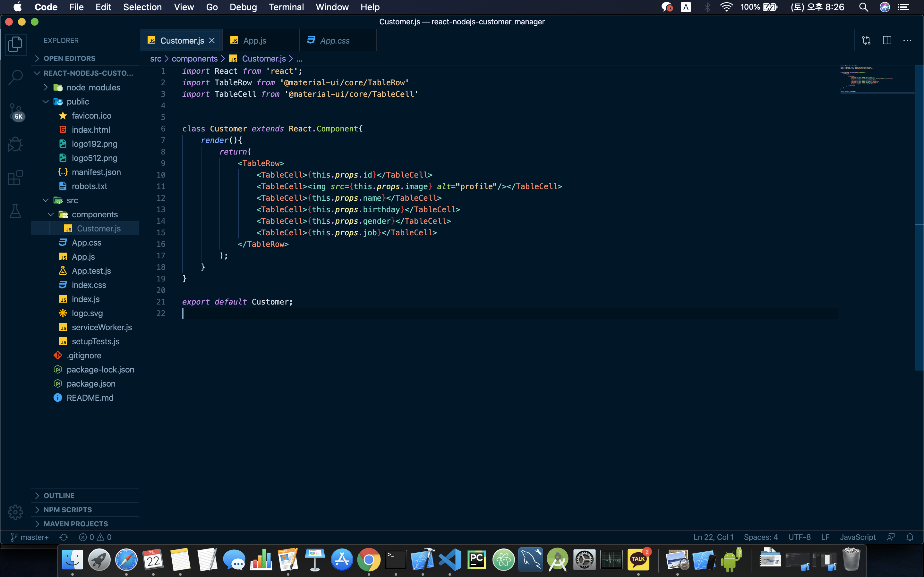Click JavaScript language mode in status bar

tap(857, 537)
